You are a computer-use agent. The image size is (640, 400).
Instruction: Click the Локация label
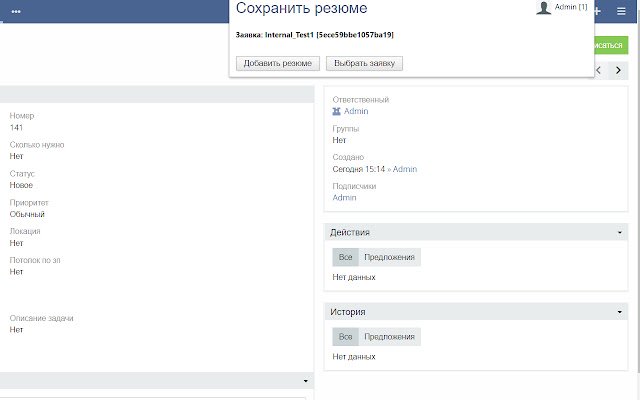tap(25, 231)
